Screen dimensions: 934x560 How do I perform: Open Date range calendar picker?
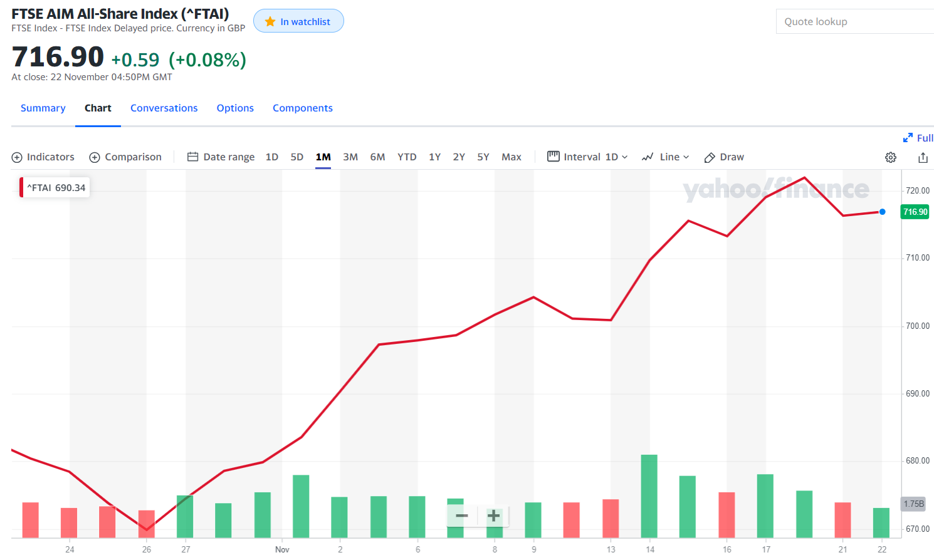click(x=221, y=157)
